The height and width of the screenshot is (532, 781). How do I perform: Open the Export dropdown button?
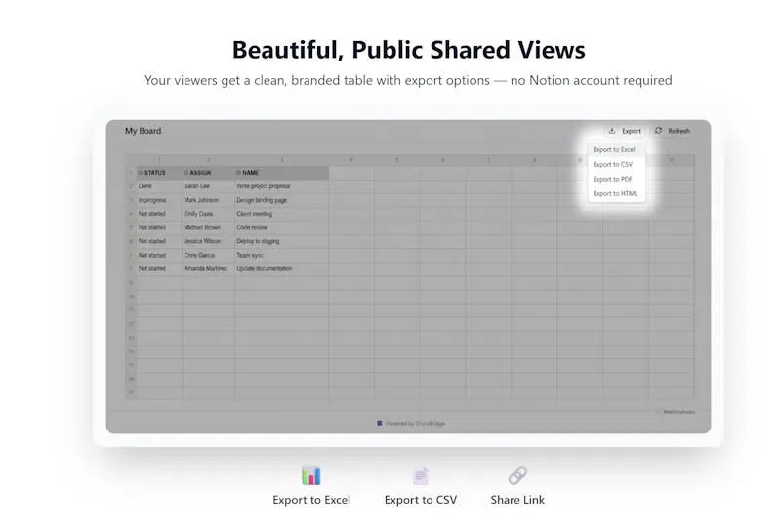coord(625,131)
